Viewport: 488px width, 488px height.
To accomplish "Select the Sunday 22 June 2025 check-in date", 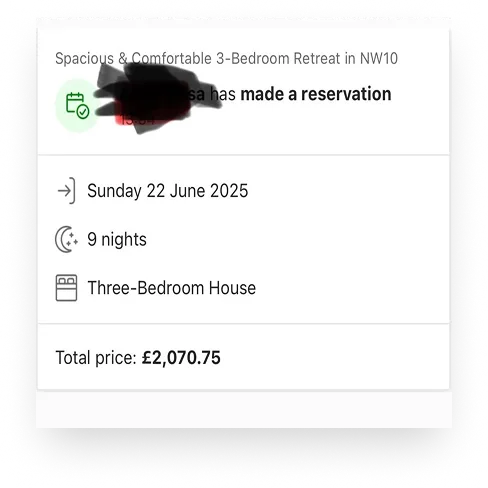I will (168, 191).
